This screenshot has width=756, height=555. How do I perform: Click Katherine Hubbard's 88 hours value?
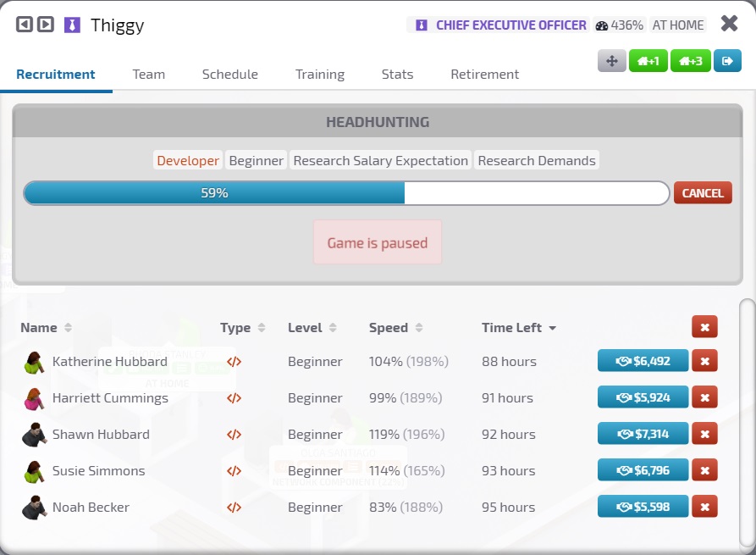pyautogui.click(x=509, y=362)
